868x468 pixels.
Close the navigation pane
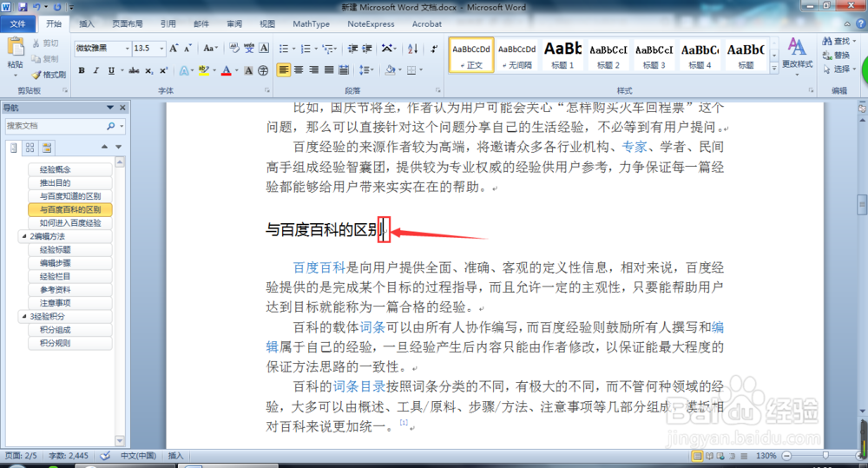(x=123, y=108)
